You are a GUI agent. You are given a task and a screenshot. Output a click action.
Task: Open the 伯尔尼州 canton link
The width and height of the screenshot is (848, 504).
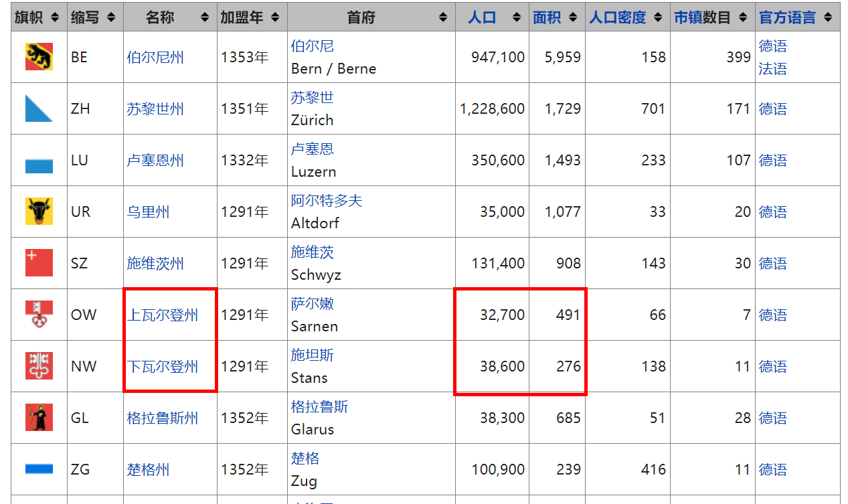155,58
